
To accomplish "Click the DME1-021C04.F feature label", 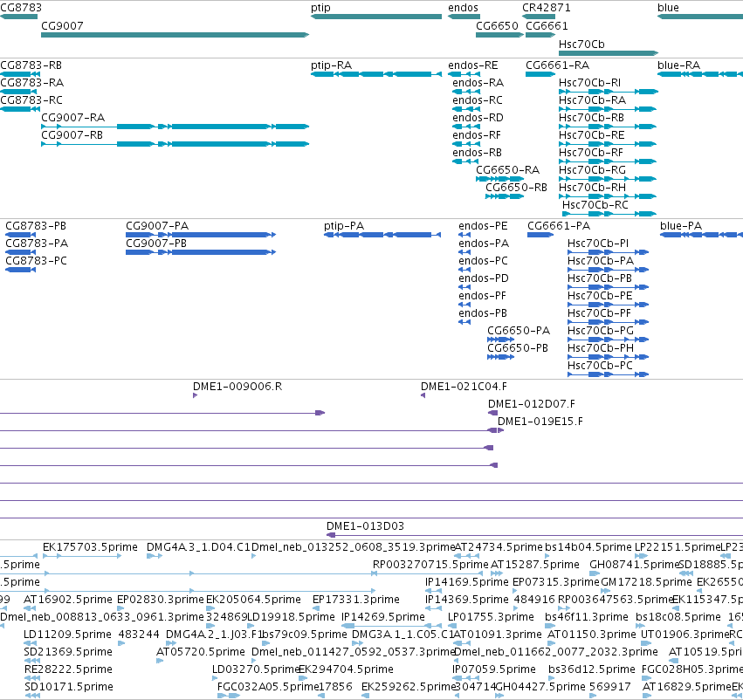I will [464, 386].
